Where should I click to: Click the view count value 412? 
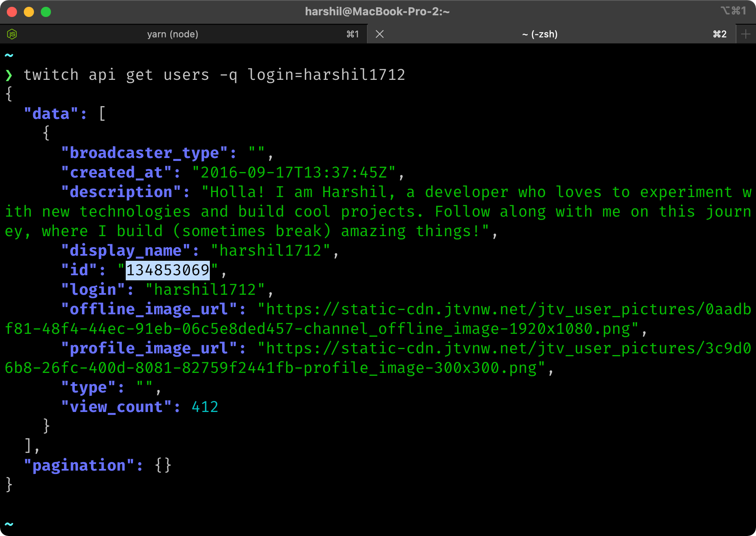205,407
